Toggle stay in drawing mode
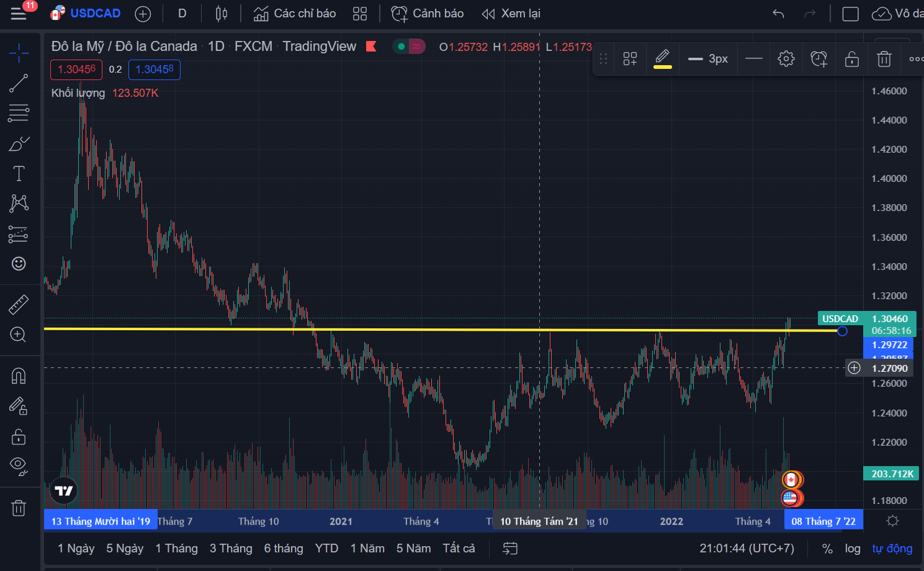 tap(19, 406)
